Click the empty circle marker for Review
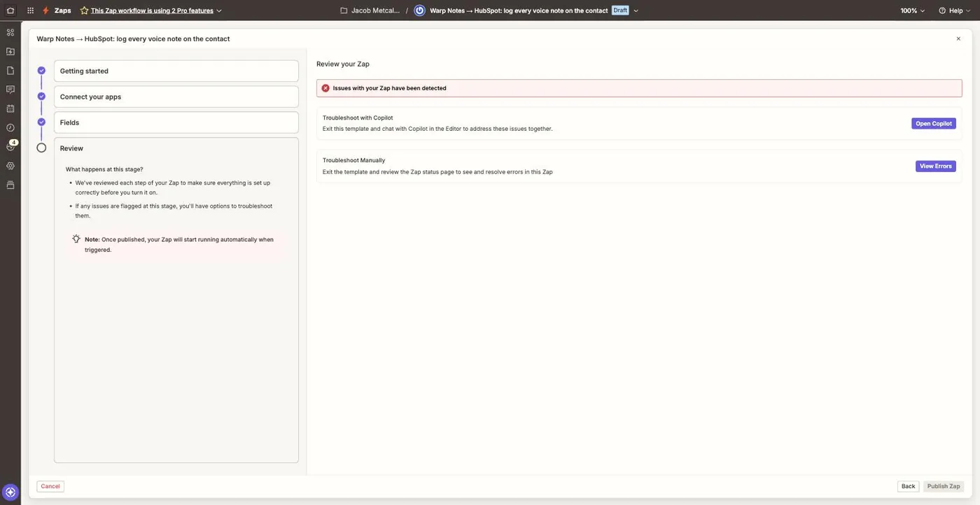The width and height of the screenshot is (980, 505). 41,148
